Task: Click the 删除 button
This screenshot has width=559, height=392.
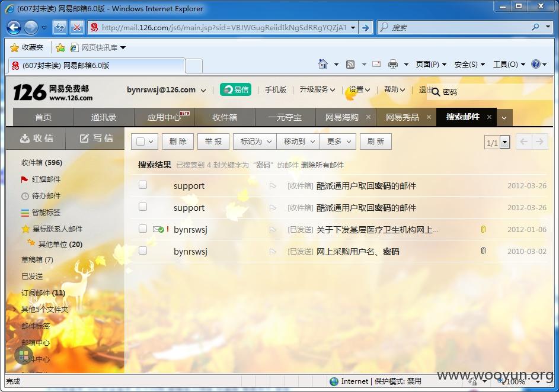Action: (x=178, y=142)
